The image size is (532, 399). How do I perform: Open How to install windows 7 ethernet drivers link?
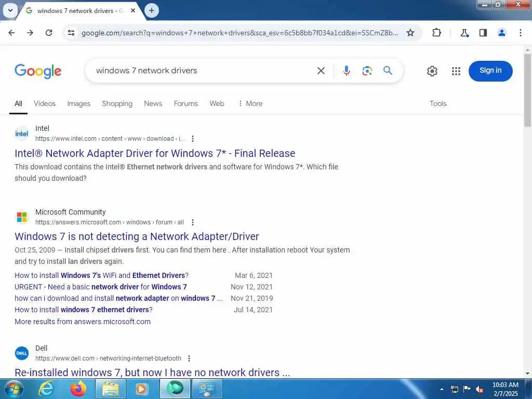tap(84, 310)
